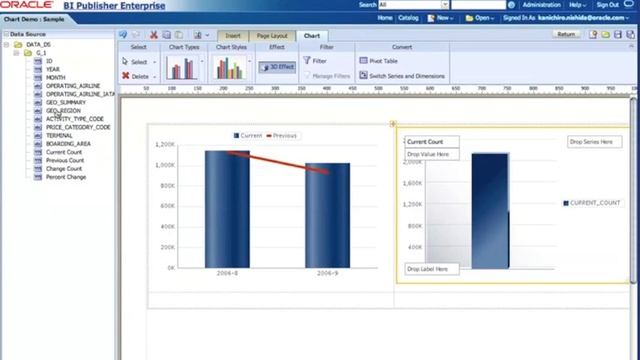Select the MONTH field in the tree
Screen dimensions: 640x360
click(x=56, y=78)
